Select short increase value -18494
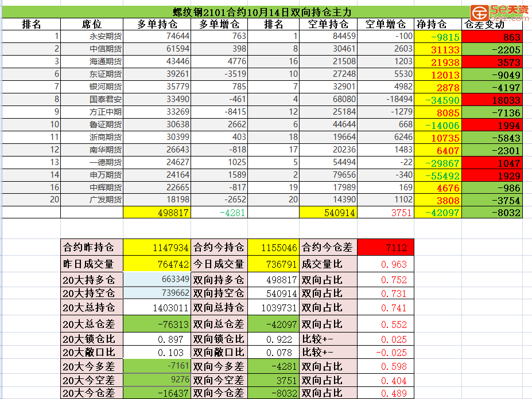Viewport: 532px width, 399px height. pos(386,99)
